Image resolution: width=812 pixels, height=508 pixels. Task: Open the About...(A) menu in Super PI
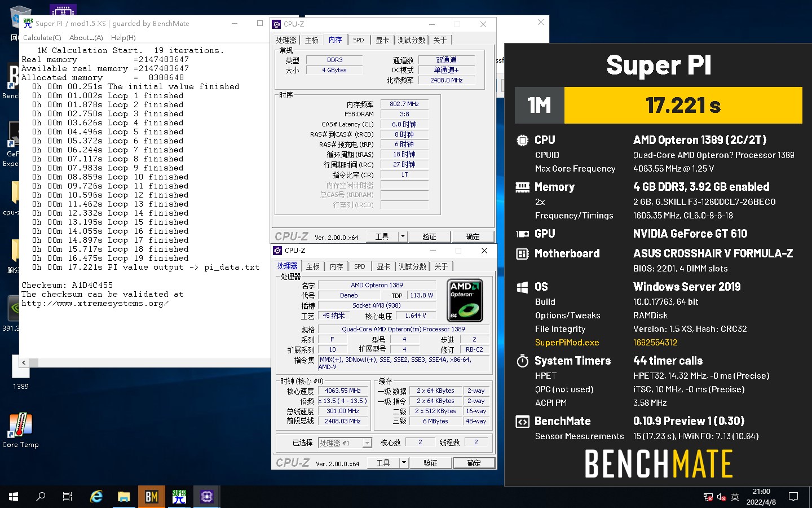[86, 38]
